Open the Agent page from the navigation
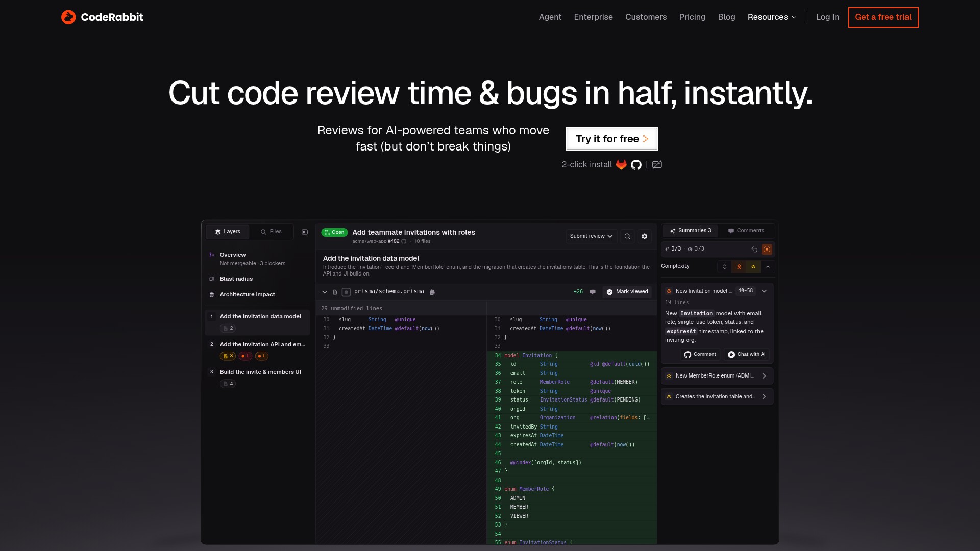 (x=550, y=17)
